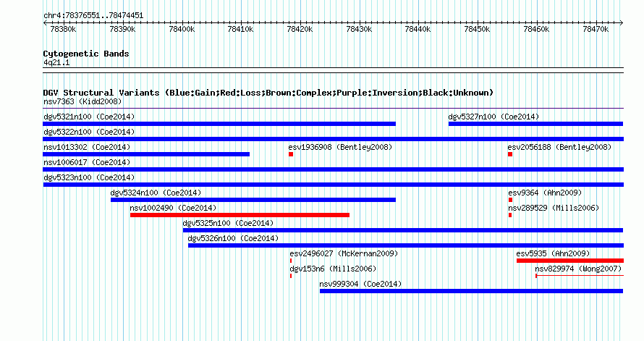Click the nsv1013302 (Coe2014) label
Viewport: 644px width, 341px height.
tap(87, 147)
